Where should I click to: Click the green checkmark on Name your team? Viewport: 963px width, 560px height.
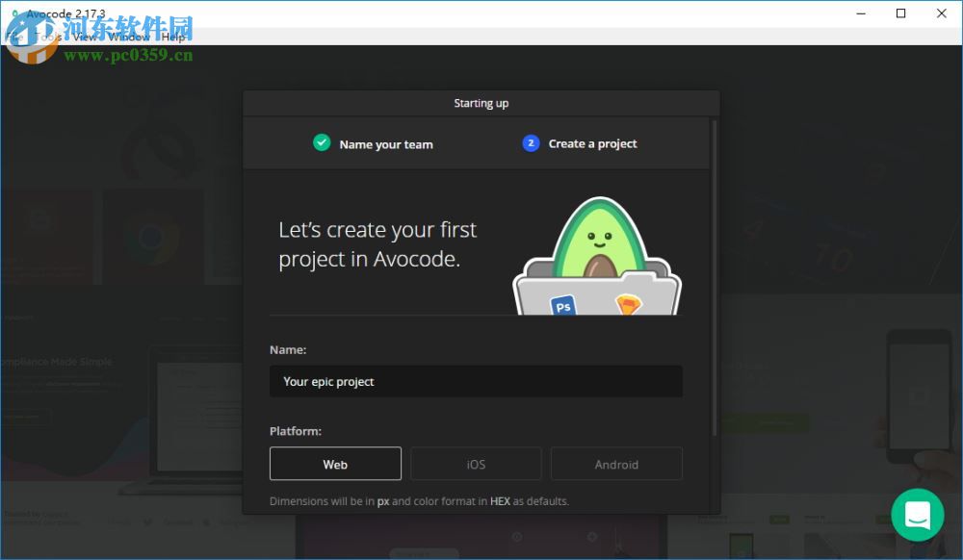[x=322, y=142]
